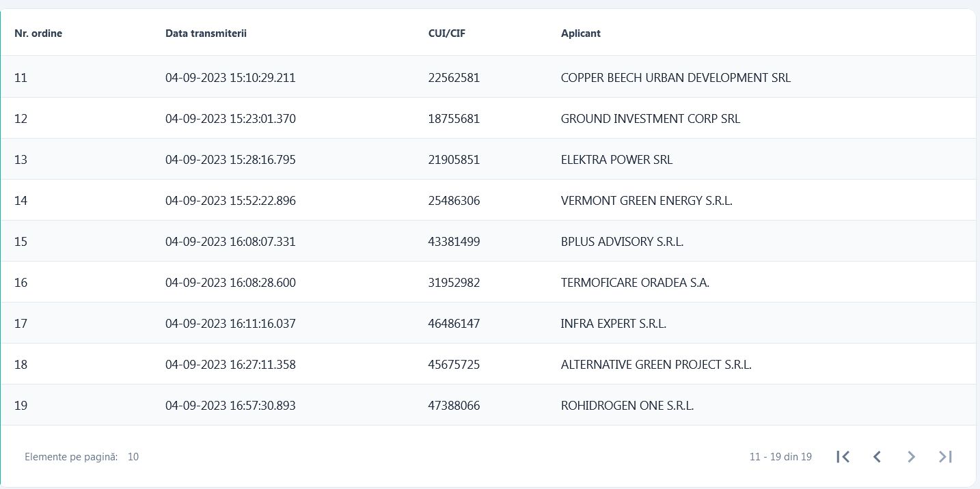Click CUI number 22562581

coord(454,78)
